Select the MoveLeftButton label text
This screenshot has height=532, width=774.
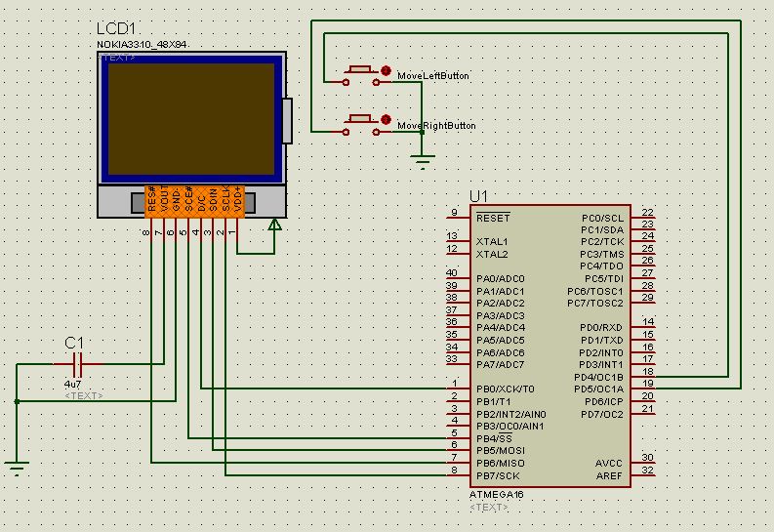coord(433,76)
